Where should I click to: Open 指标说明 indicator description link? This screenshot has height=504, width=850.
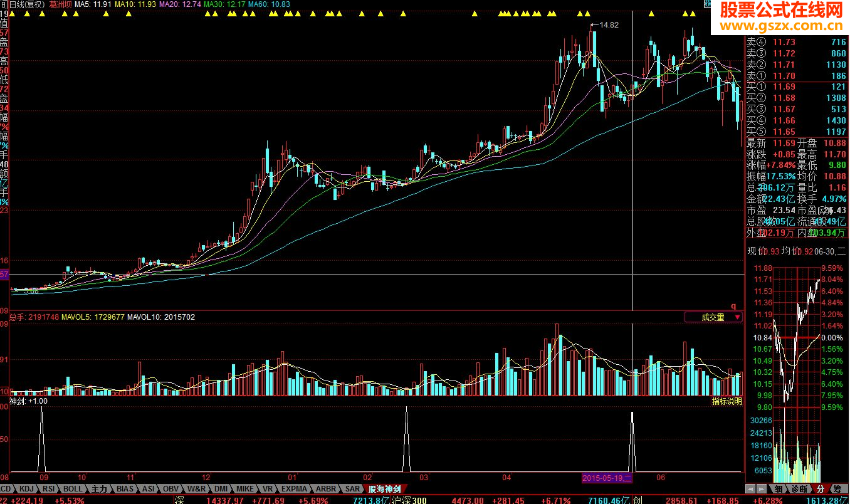click(x=727, y=401)
